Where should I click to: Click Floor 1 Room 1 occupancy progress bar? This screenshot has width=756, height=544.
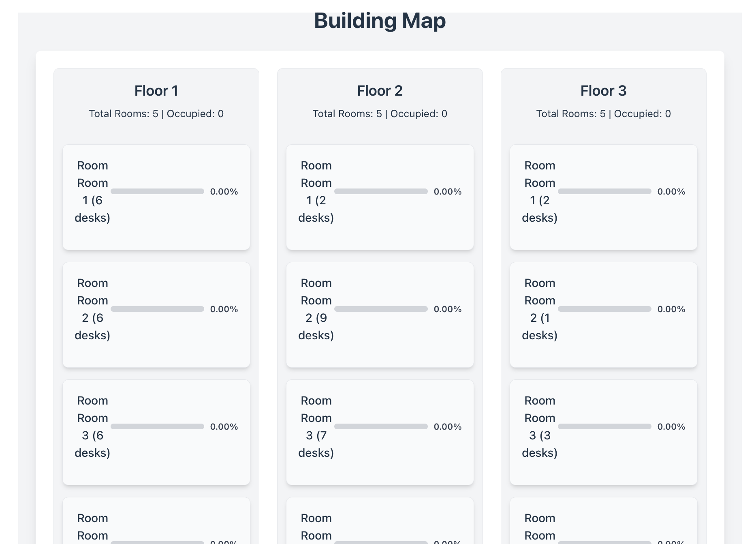point(158,191)
